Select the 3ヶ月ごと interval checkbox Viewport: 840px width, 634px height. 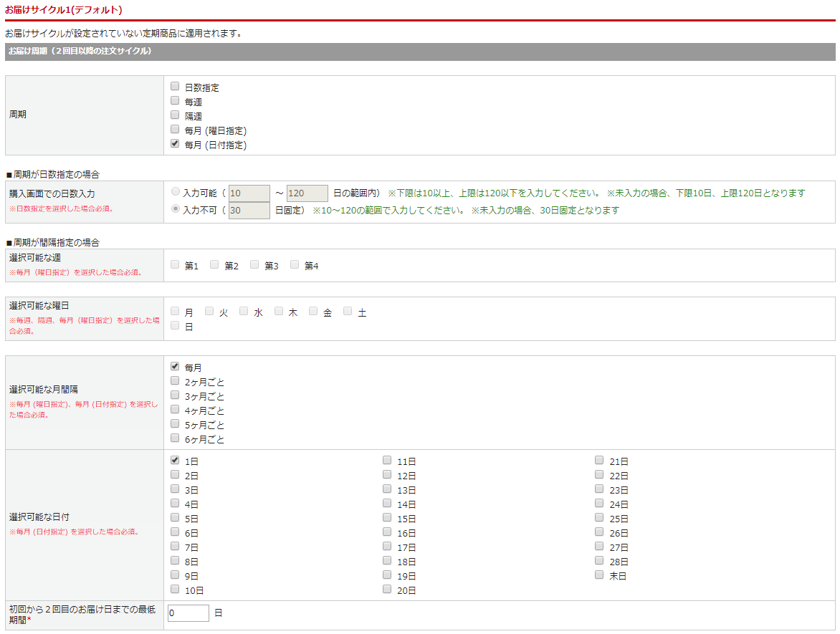click(x=175, y=395)
